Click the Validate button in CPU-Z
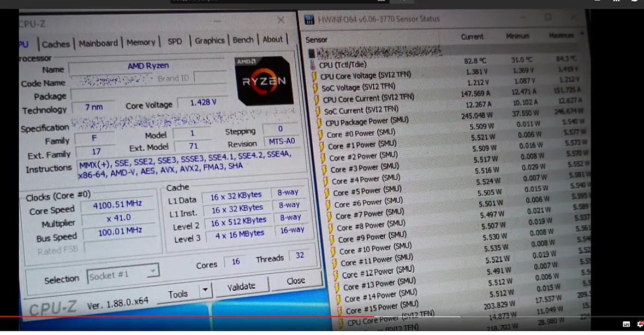644x335 pixels. (241, 286)
